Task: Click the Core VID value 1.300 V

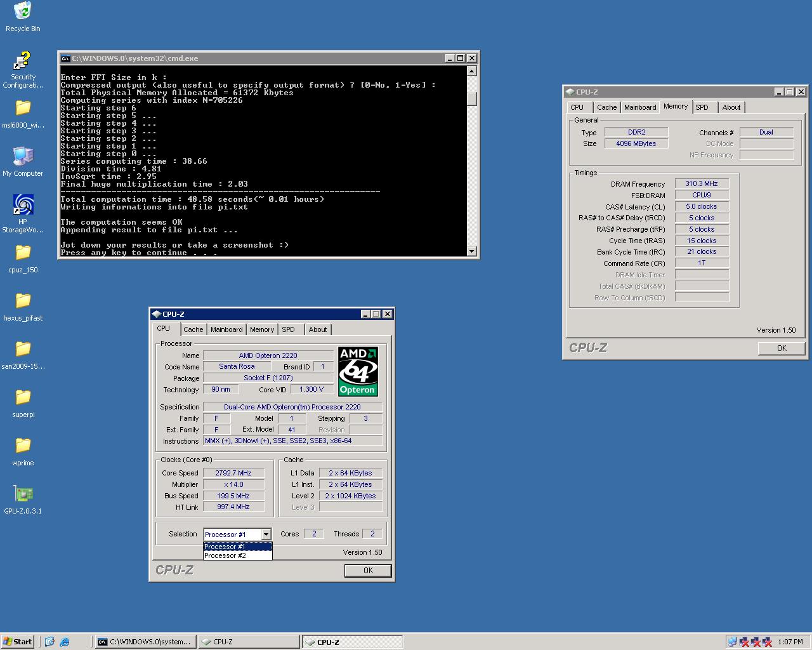Action: pyautogui.click(x=311, y=389)
